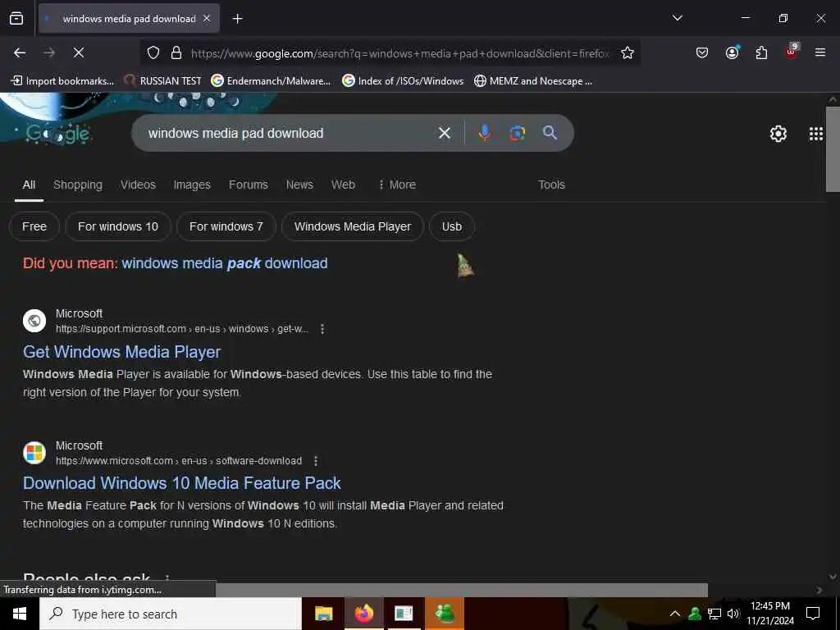Switch to Forums results tab
Screen dimensions: 840x630
tap(248, 185)
